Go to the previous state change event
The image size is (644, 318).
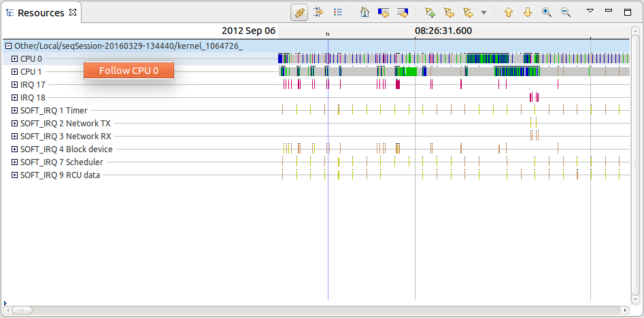click(x=384, y=13)
